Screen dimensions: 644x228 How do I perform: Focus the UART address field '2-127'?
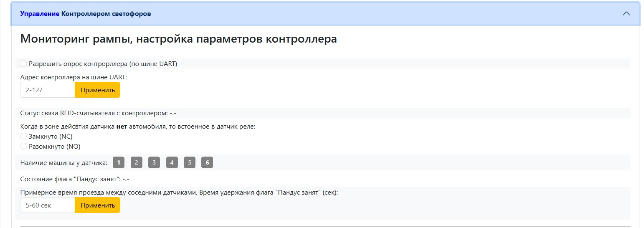coord(48,90)
